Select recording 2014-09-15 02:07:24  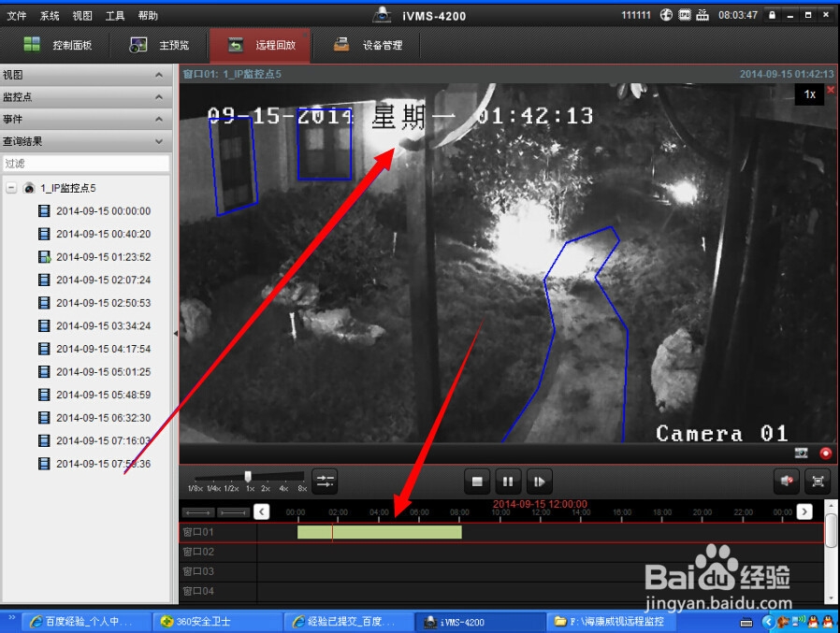tap(104, 281)
